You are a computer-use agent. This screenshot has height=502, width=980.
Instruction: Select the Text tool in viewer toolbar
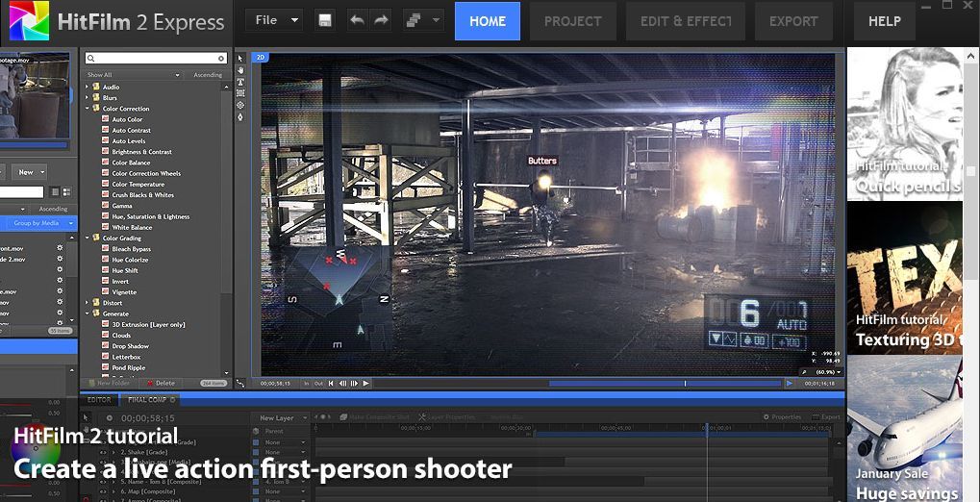tap(240, 82)
